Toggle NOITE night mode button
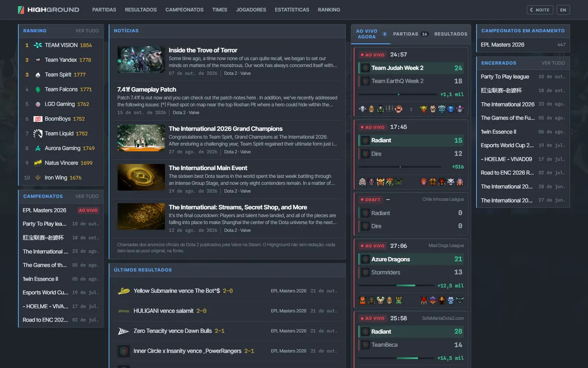The height and width of the screenshot is (368, 588). (540, 10)
